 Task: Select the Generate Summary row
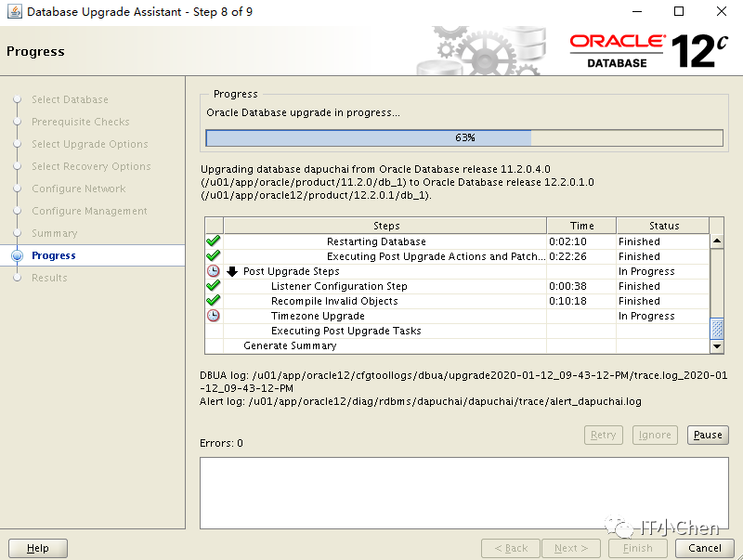click(x=290, y=345)
